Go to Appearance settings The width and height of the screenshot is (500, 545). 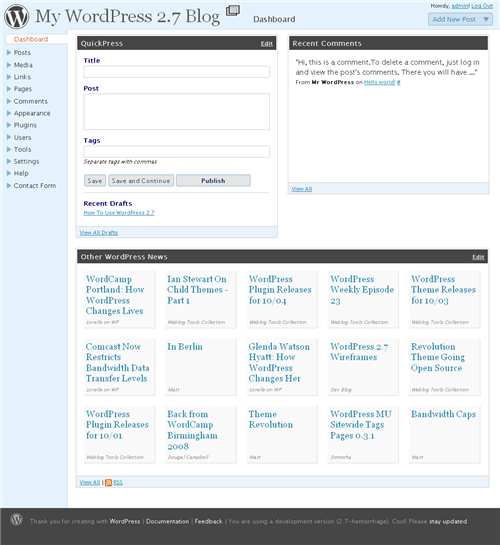32,113
